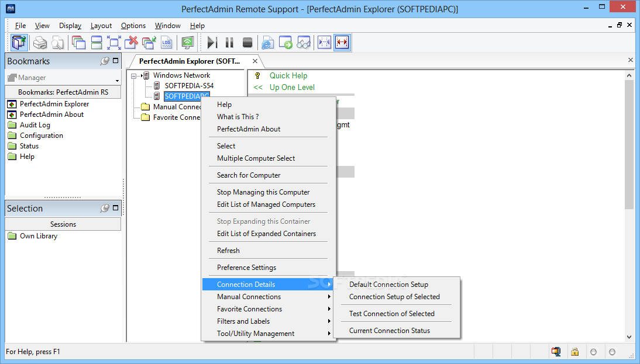Click Refresh in the context menu
This screenshot has width=640, height=364.
click(x=228, y=251)
